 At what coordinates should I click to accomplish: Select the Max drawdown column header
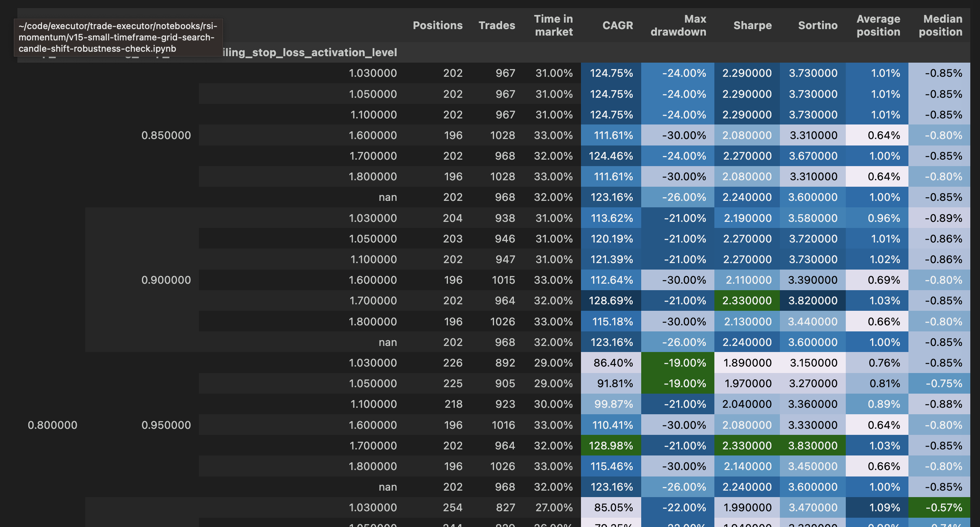point(678,25)
